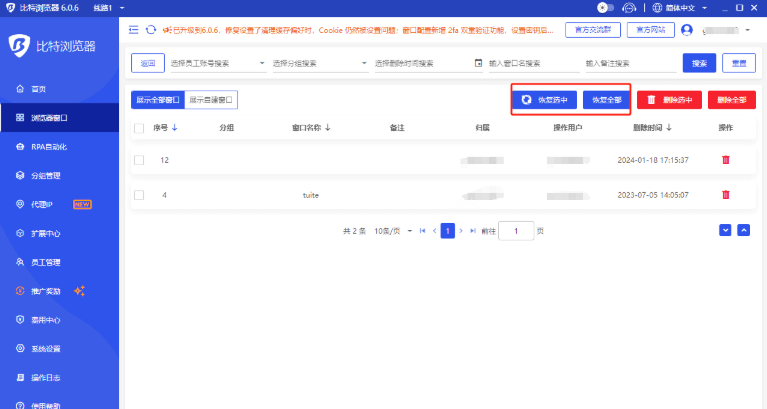Open the 选择分组搜索 dropdown
The width and height of the screenshot is (767, 409).
point(320,63)
